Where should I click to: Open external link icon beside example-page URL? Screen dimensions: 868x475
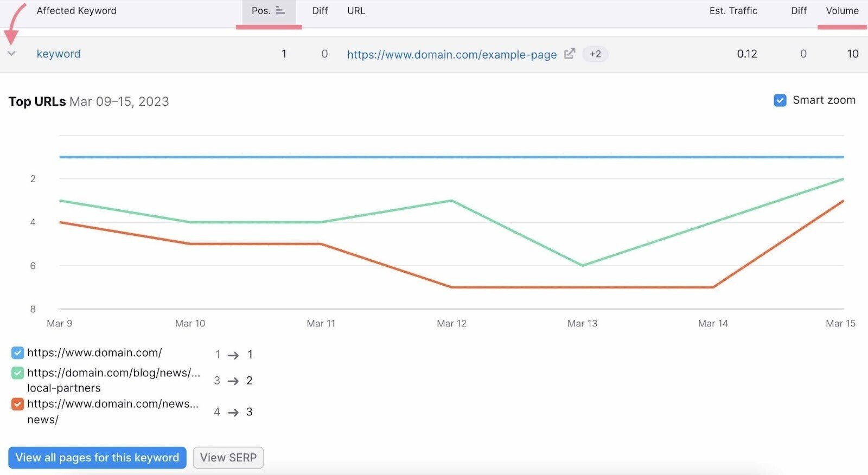coord(569,54)
